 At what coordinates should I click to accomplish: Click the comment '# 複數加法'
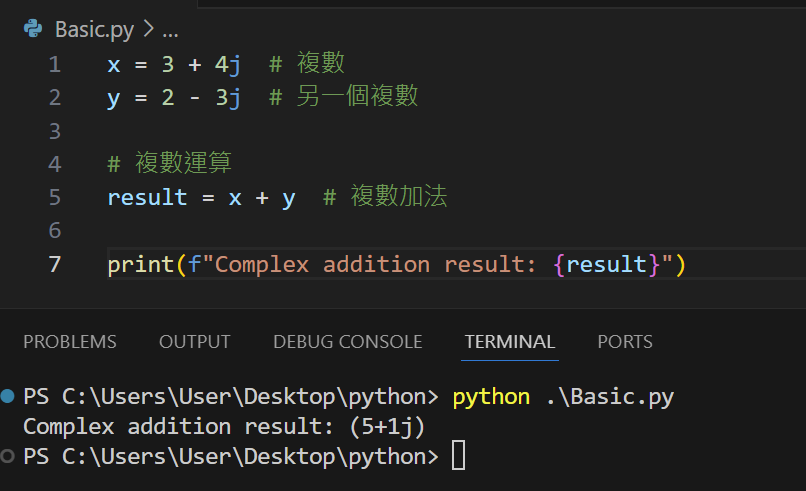point(385,196)
